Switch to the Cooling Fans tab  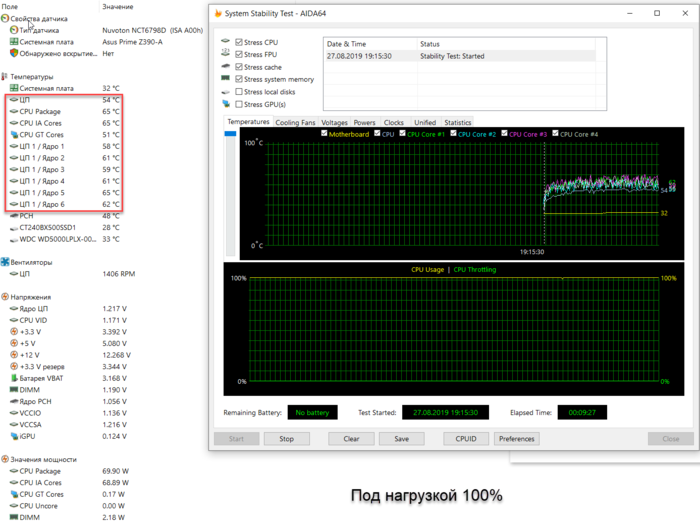click(x=295, y=122)
